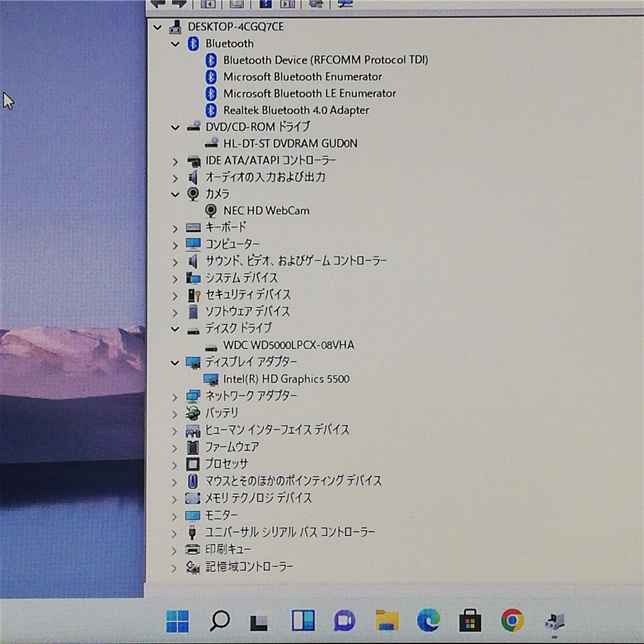Select Microsoft Bluetooth LE Enumerator
Viewport: 644px width, 644px height.
[309, 93]
